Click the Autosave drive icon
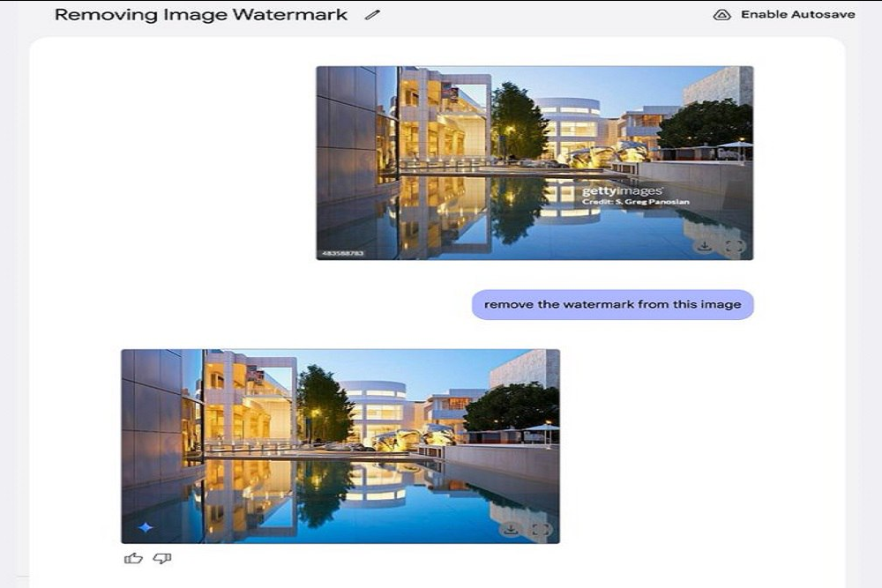Screen dimensions: 882x588 pyautogui.click(x=721, y=15)
